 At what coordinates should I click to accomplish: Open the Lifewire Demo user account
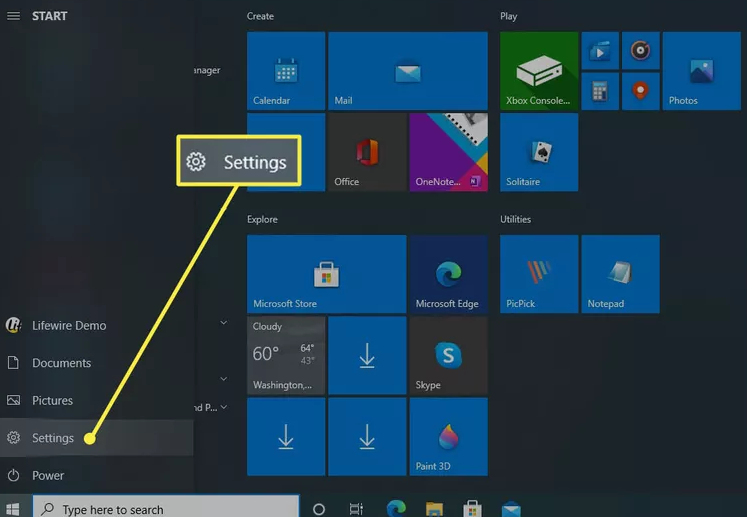tap(97, 325)
